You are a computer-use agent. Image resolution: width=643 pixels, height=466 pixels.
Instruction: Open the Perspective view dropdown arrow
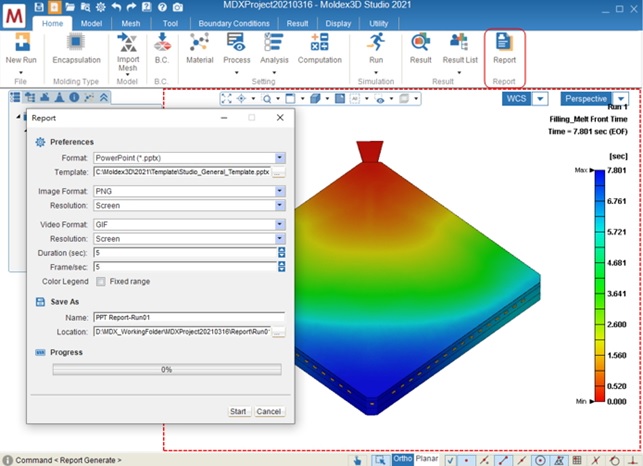coord(621,99)
